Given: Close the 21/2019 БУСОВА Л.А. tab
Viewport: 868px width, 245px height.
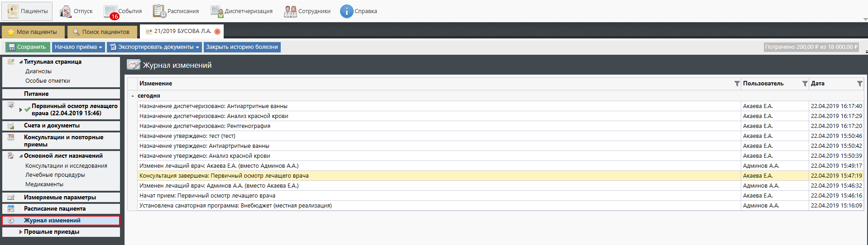Looking at the screenshot, I should [217, 32].
